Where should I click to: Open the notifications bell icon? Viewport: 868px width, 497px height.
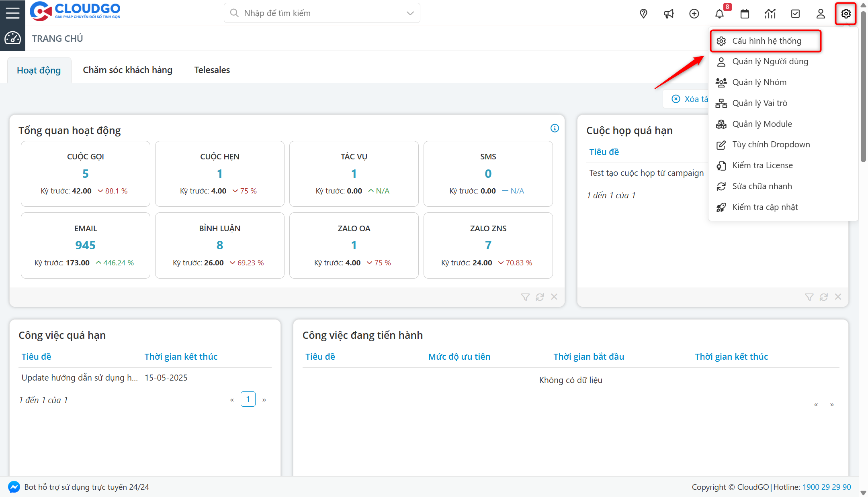[719, 14]
